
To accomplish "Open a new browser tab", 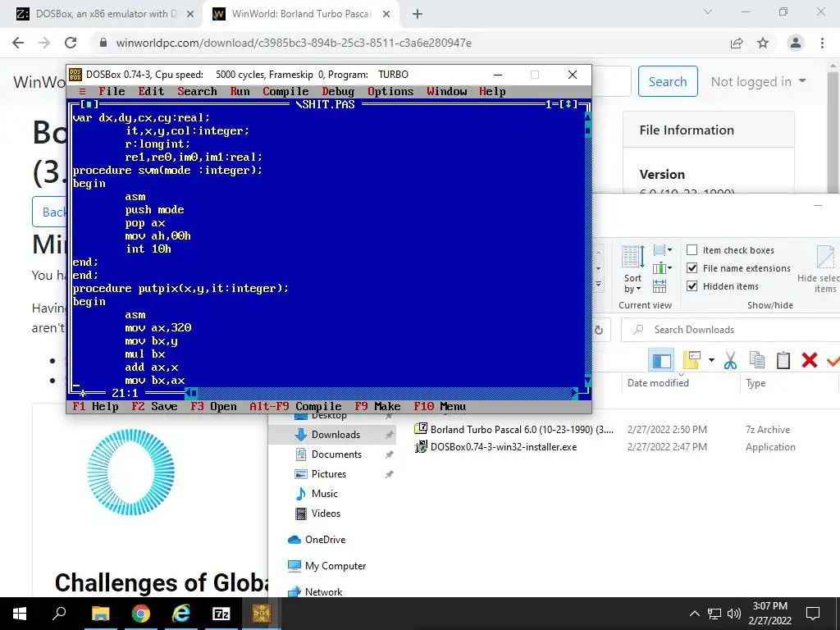I will pyautogui.click(x=418, y=15).
